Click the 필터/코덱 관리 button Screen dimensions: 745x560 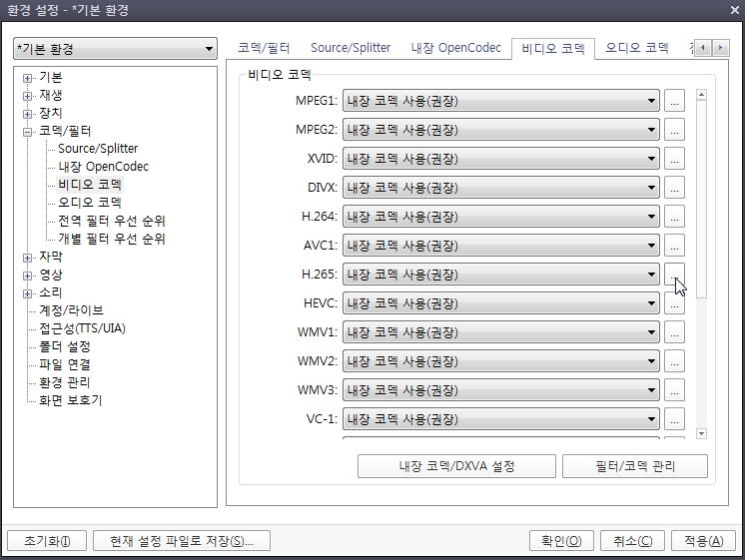point(634,466)
